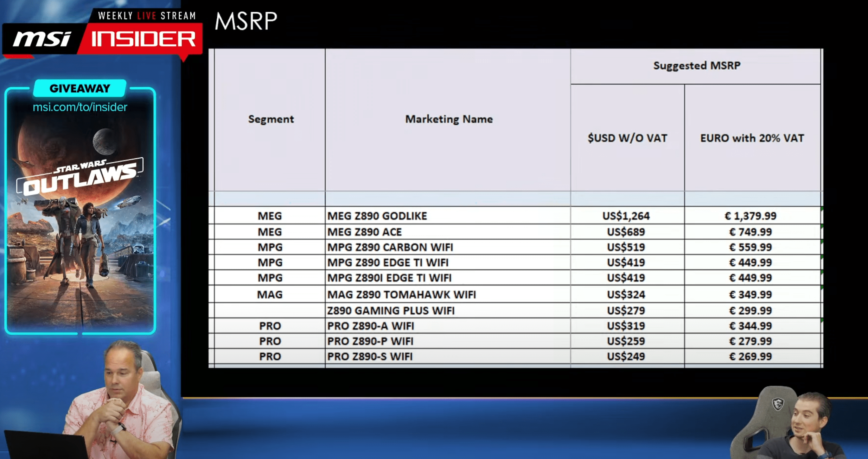Select the MPG segment cell beside CARBON WIFI
The width and height of the screenshot is (868, 459).
(270, 247)
